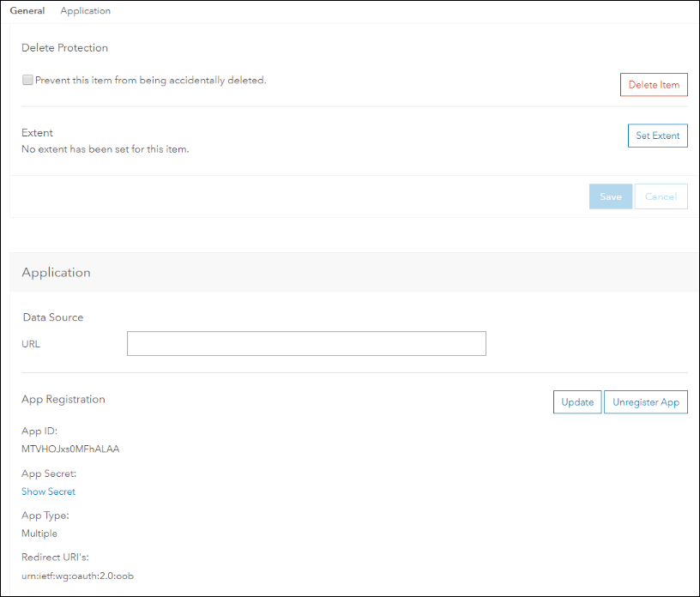Switch to the General tab
This screenshot has height=597, width=700.
pyautogui.click(x=27, y=11)
